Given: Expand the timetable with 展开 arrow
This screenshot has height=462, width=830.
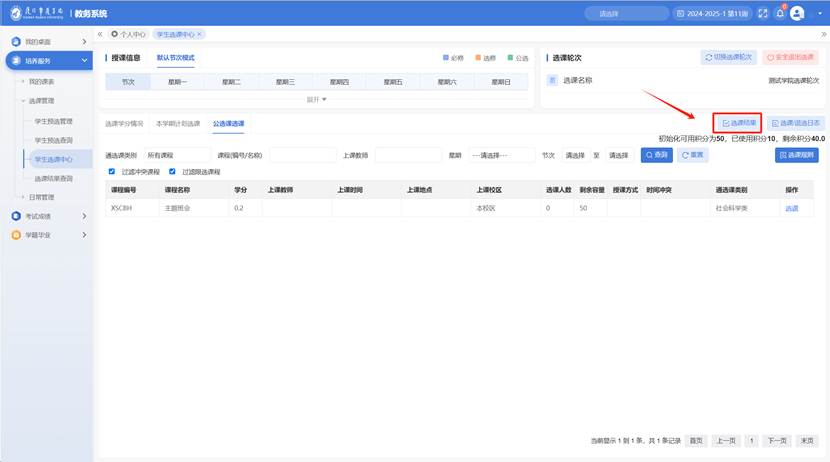Looking at the screenshot, I should click(316, 99).
